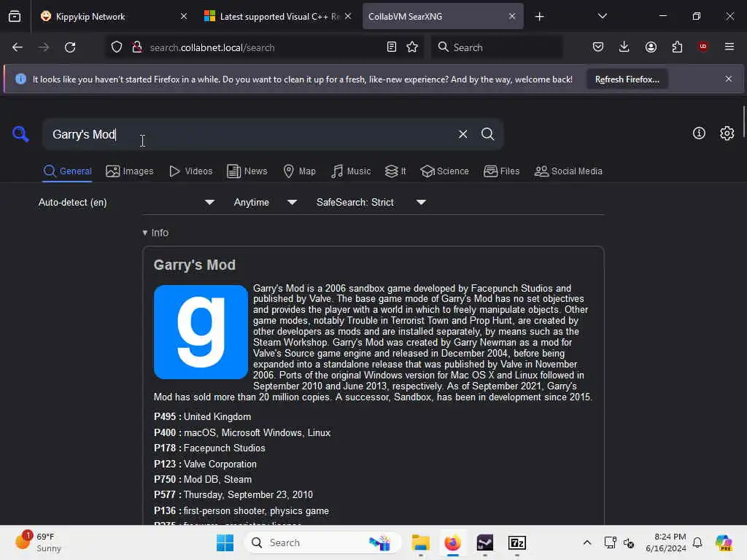View site security lock icon
This screenshot has width=747, height=560.
(x=137, y=47)
